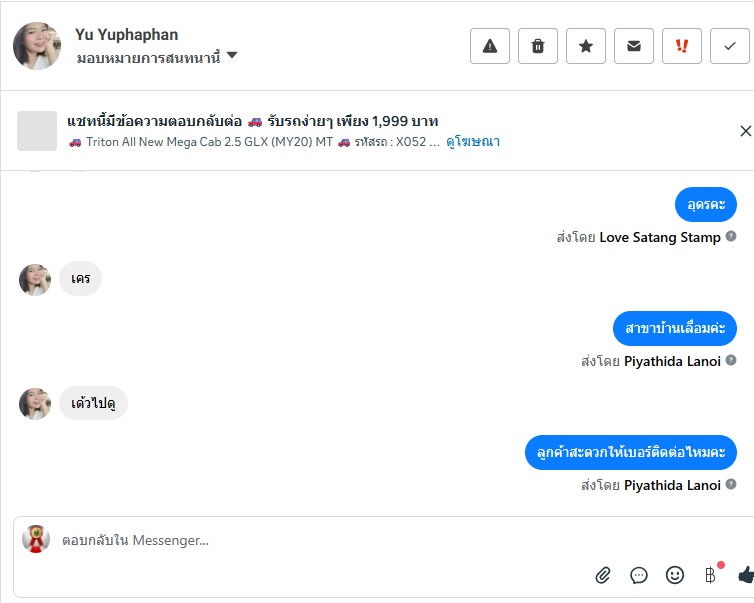Screen dimensions: 754x603
Task: Attach a file using the paperclip icon
Action: point(603,575)
